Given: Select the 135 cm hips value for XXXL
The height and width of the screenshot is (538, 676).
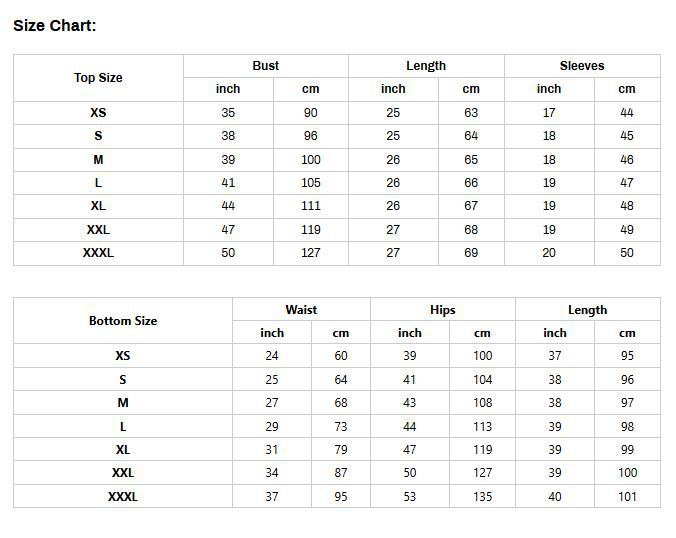Looking at the screenshot, I should (482, 496).
